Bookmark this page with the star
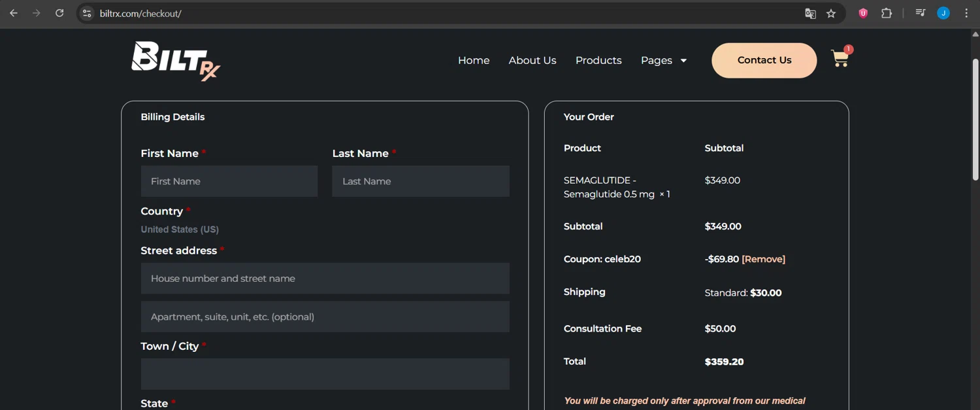Viewport: 980px width, 410px height. (x=831, y=13)
